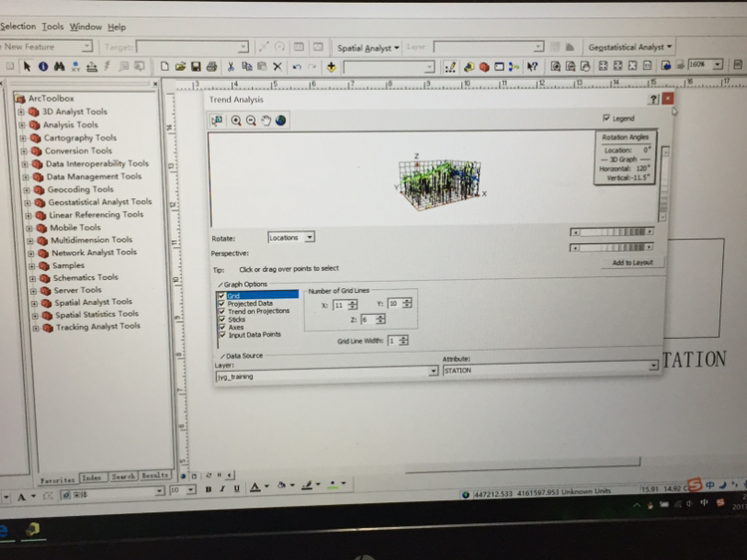This screenshot has width=747, height=560.
Task: Zoom out on the Trend Analysis graph
Action: pyautogui.click(x=251, y=121)
